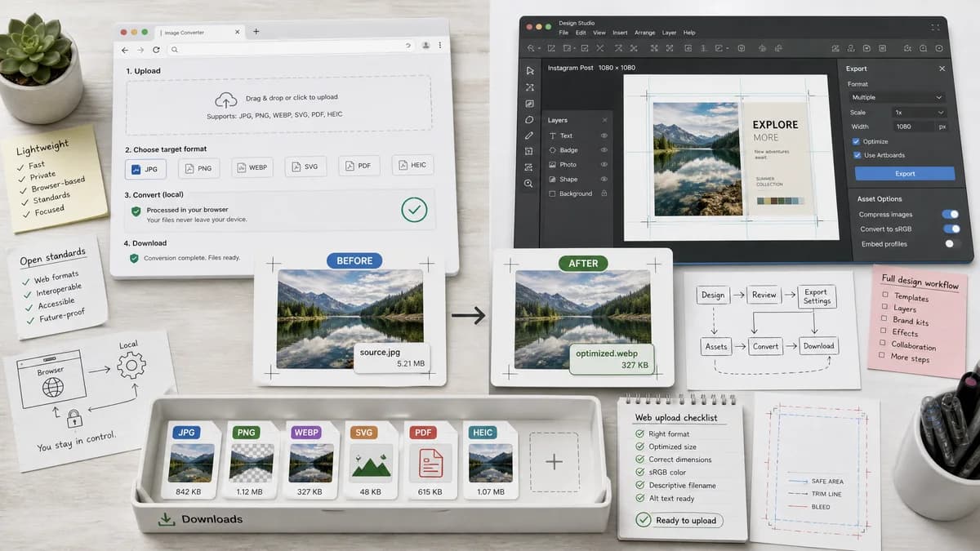Image resolution: width=980 pixels, height=551 pixels.
Task: Open the browser three-dot menu
Action: [x=440, y=46]
